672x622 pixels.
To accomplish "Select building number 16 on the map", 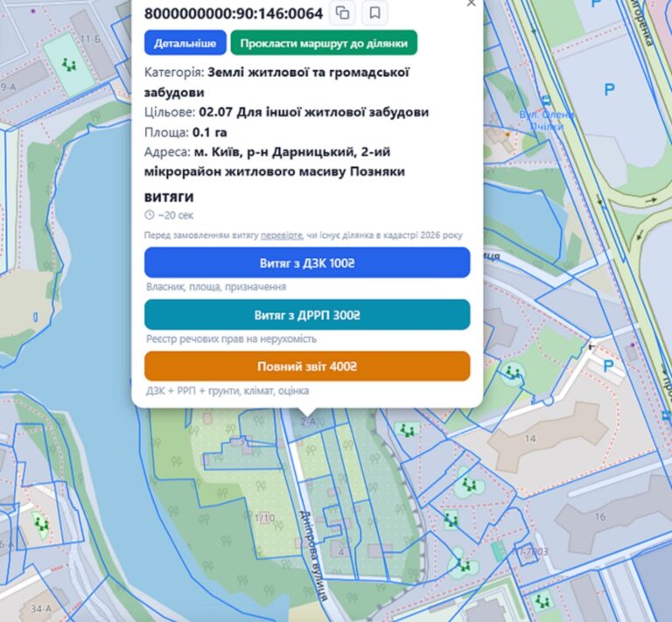I will 599,517.
